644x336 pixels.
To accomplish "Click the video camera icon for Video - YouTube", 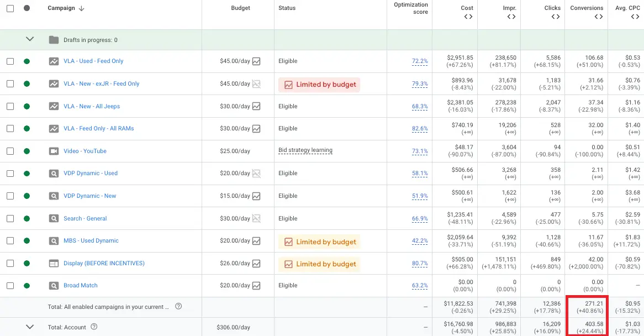I will 54,151.
